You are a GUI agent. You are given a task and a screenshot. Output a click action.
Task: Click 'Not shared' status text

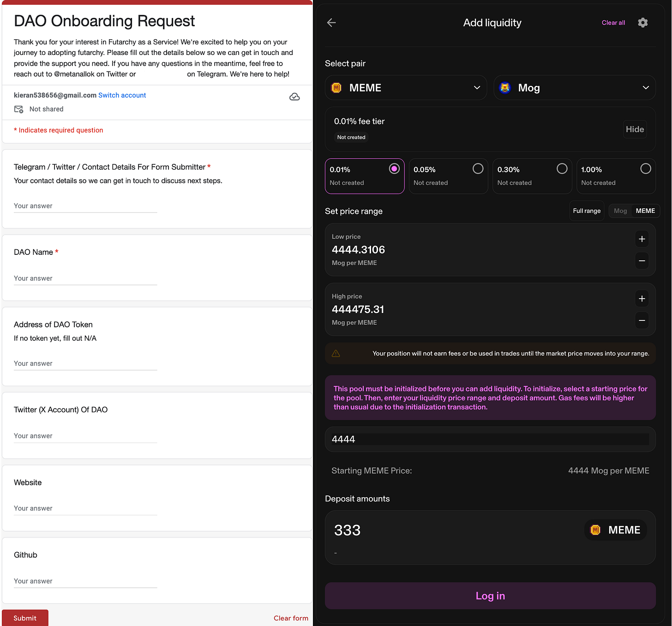pos(46,109)
